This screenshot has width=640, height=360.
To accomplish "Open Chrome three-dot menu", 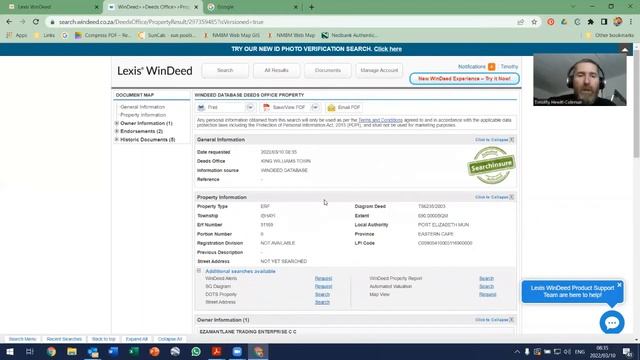I will 631,22.
